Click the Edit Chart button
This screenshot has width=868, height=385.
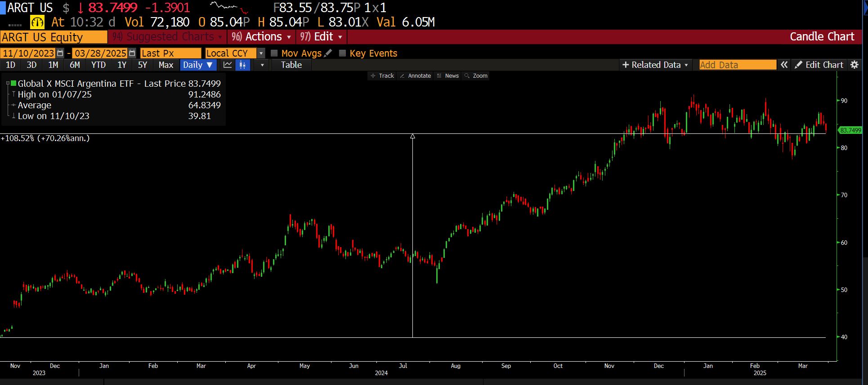[819, 65]
